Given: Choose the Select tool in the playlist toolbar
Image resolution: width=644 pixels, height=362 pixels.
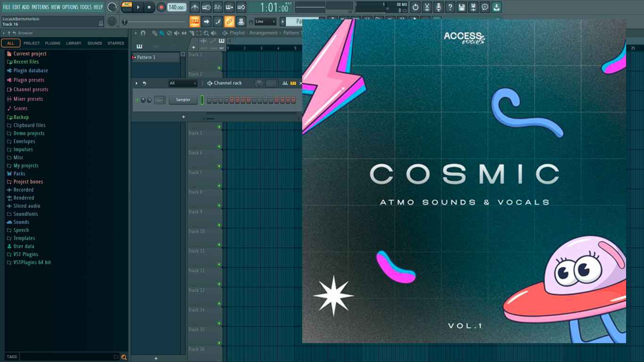Looking at the screenshot, I should pos(199,33).
